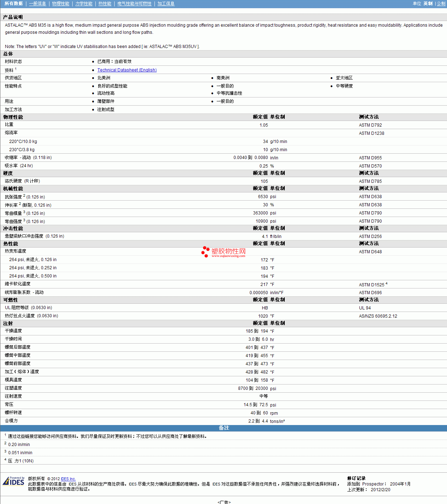Jump to 一般信息 section link

pos(37,4)
